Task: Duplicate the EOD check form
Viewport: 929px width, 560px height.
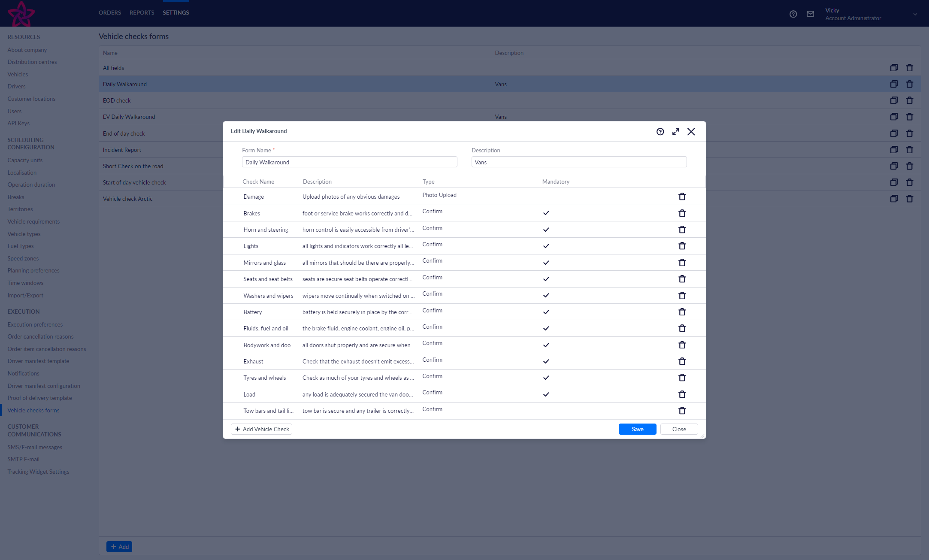Action: tap(894, 100)
